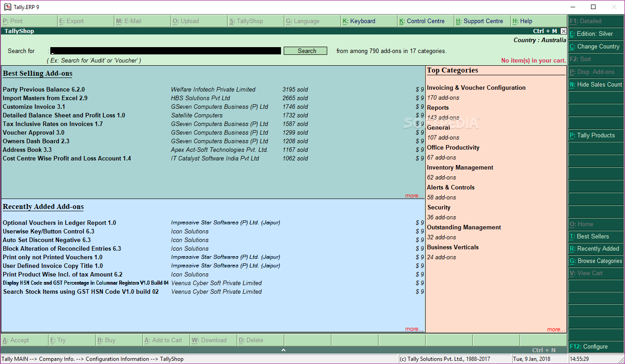Viewport: 625px width, 364px height.
Task: Click the Disp Add-ons side button
Action: (x=596, y=72)
